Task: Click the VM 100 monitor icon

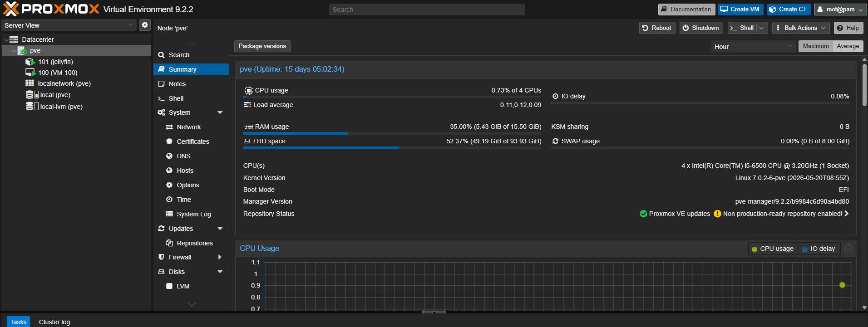Action: tap(30, 73)
